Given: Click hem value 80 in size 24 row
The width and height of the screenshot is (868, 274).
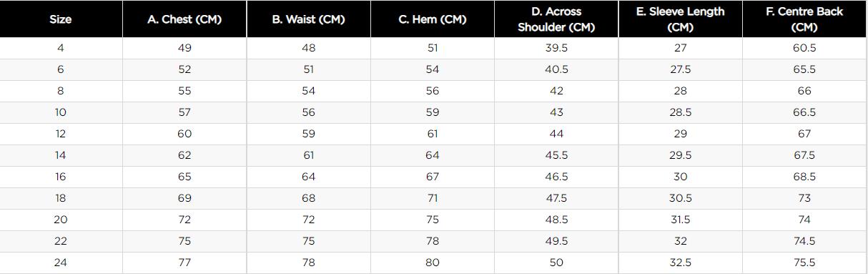Looking at the screenshot, I should [x=433, y=263].
